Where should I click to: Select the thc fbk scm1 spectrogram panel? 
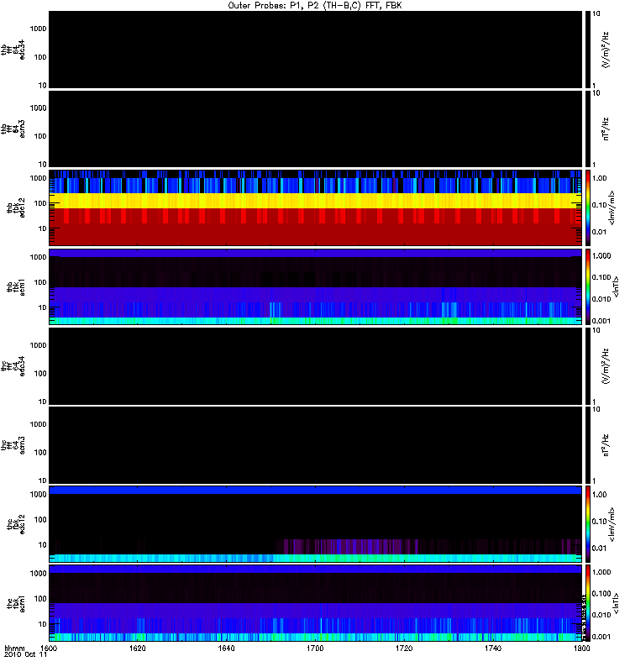[x=316, y=603]
